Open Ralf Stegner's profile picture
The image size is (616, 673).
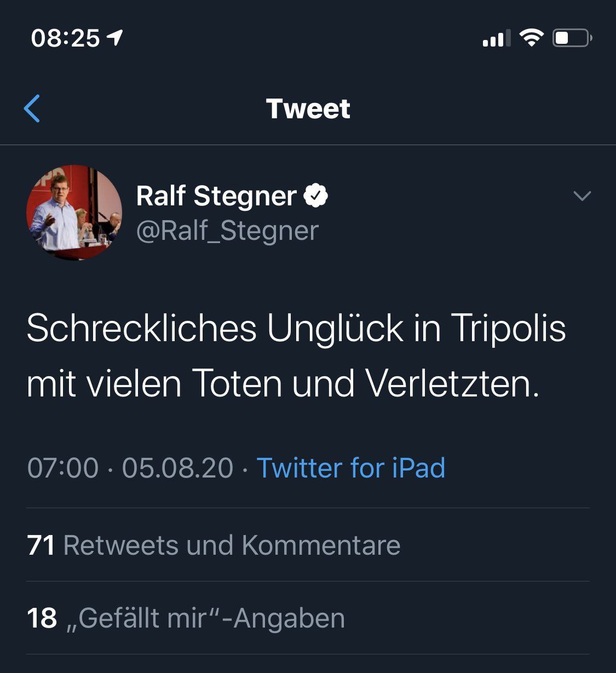74,212
